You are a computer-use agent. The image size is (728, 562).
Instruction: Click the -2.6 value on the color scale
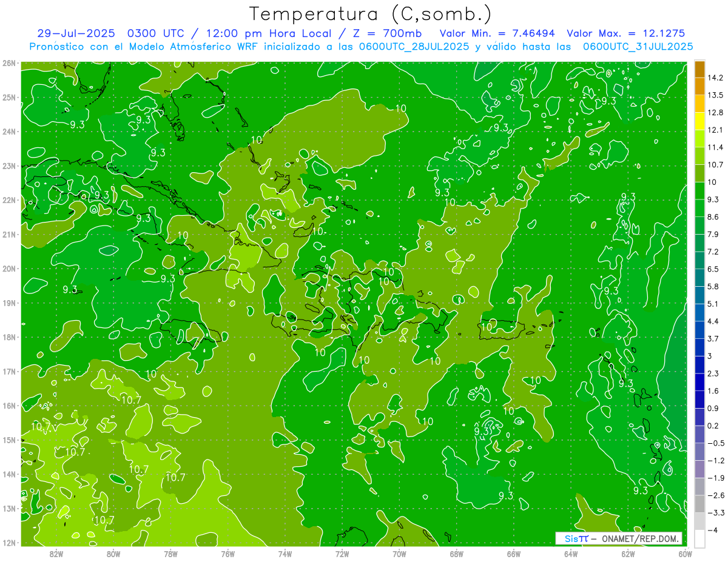coord(715,495)
